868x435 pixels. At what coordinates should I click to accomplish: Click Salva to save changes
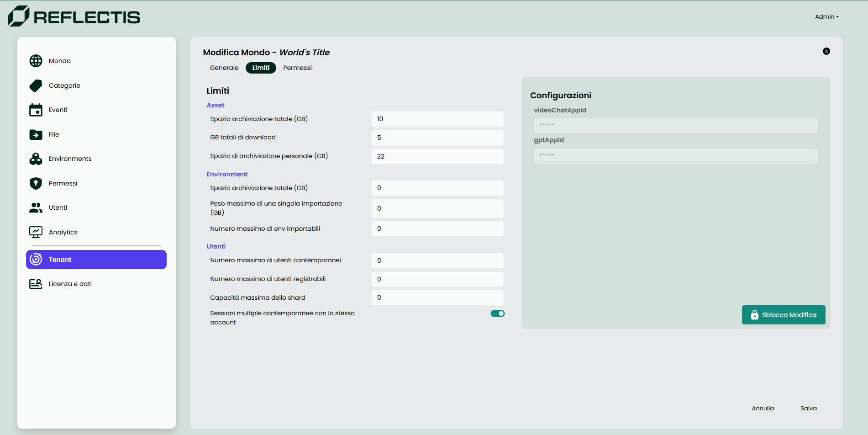808,408
